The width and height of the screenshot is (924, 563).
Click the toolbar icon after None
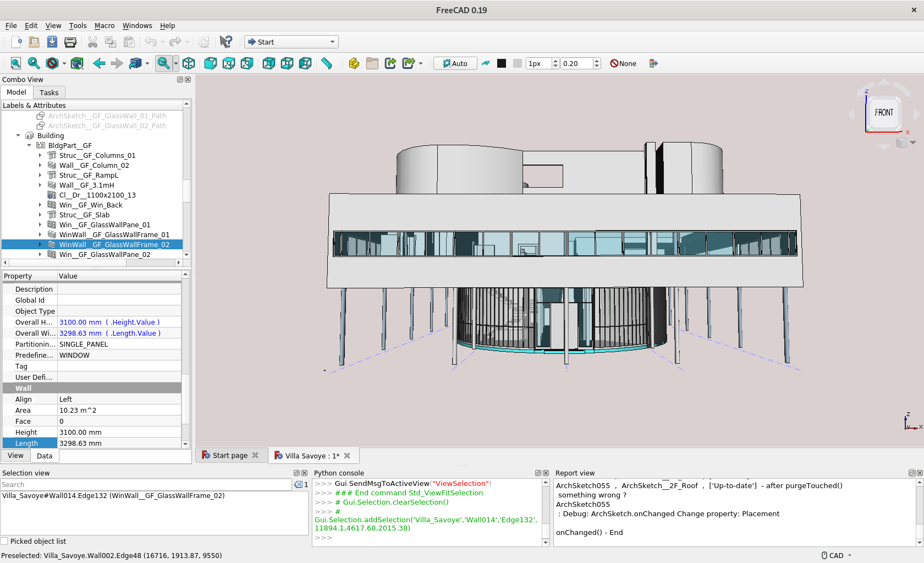point(653,63)
